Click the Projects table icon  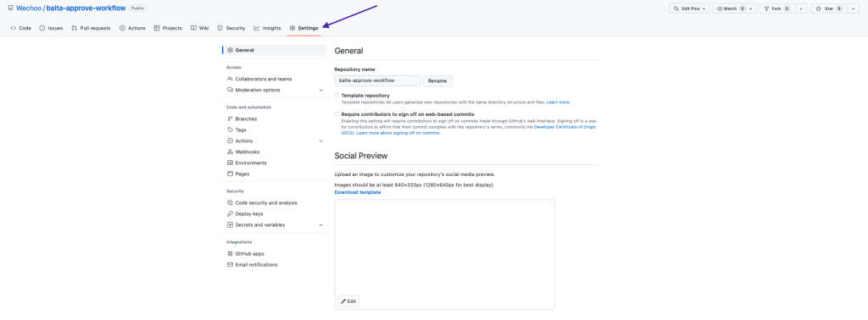click(157, 28)
